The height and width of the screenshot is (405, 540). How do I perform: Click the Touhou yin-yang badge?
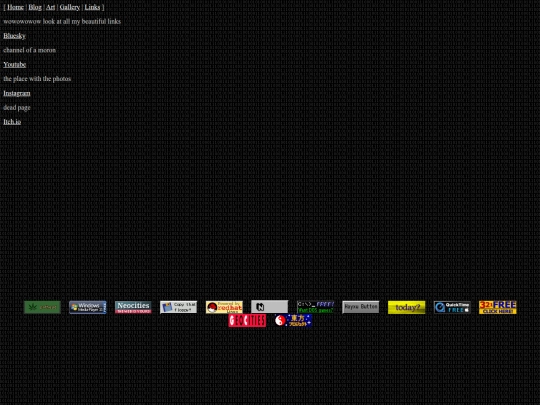[x=293, y=321]
